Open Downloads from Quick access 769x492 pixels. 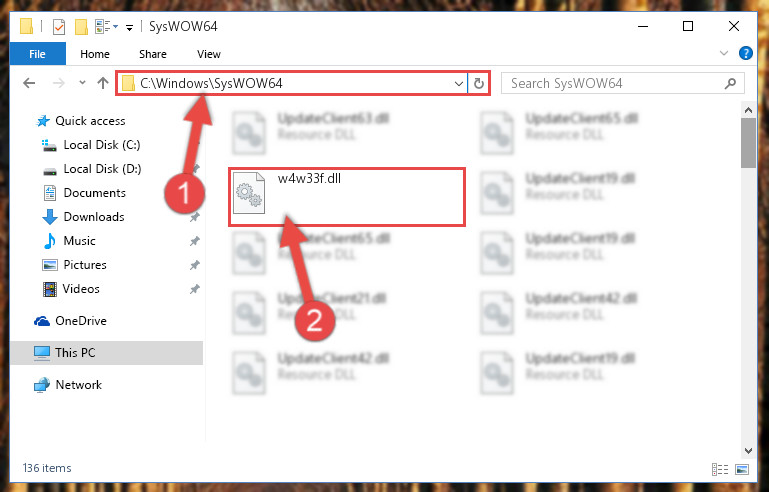coord(82,217)
